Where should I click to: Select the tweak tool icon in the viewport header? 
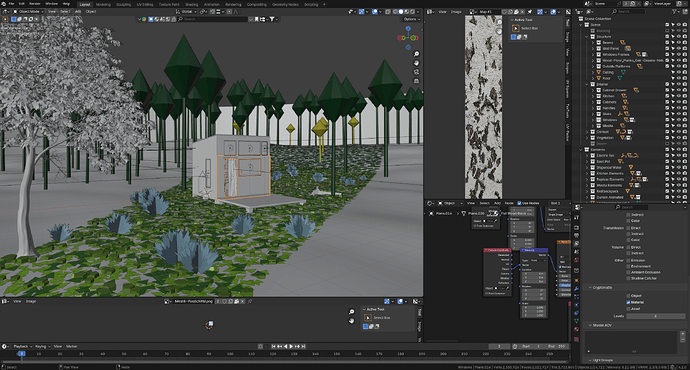click(x=5, y=19)
